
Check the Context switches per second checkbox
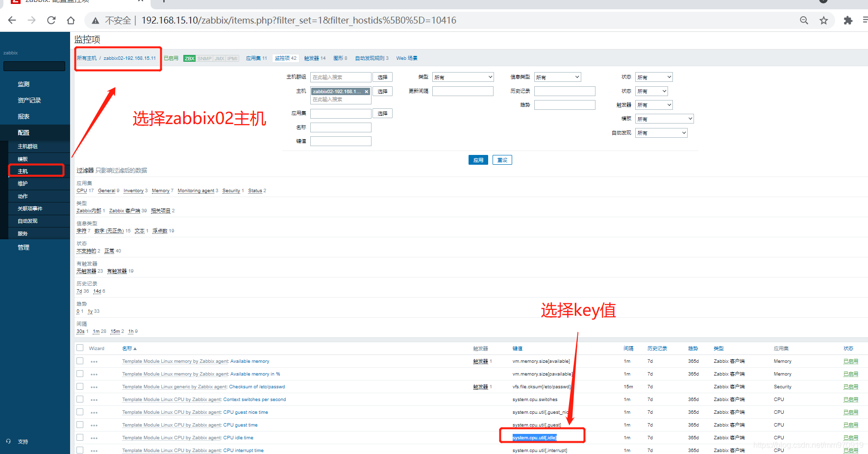(x=80, y=399)
